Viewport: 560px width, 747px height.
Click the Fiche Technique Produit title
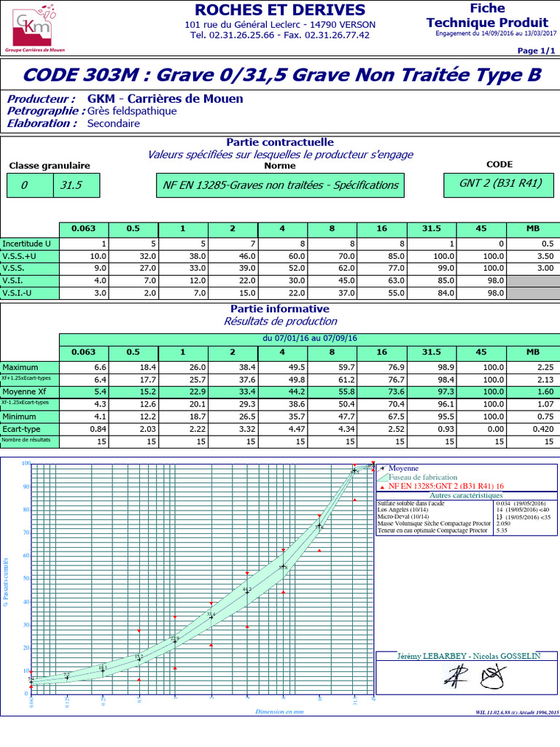[x=487, y=15]
